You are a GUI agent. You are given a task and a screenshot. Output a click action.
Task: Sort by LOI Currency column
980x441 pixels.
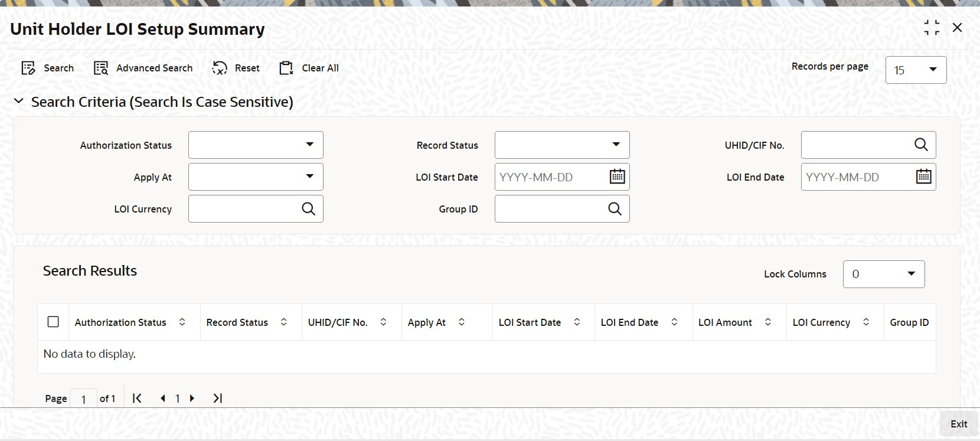pos(866,322)
